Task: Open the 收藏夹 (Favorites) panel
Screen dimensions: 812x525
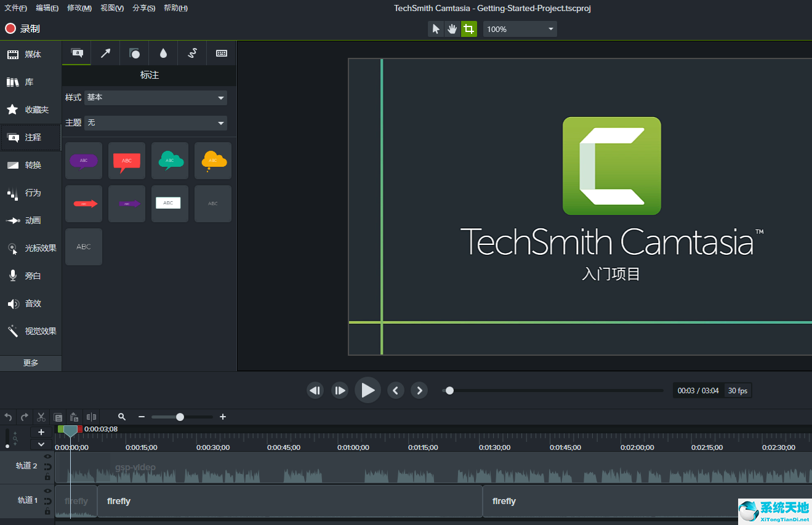Action: click(31, 110)
